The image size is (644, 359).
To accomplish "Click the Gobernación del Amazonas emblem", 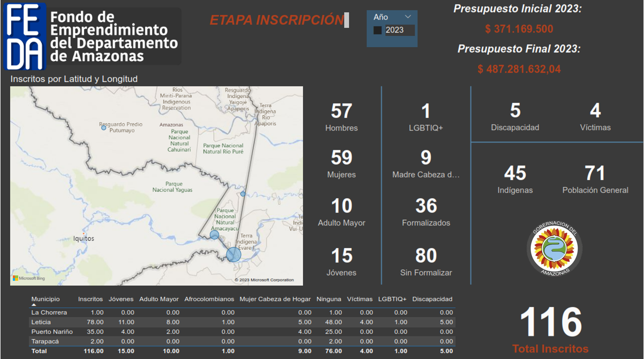I will point(554,249).
